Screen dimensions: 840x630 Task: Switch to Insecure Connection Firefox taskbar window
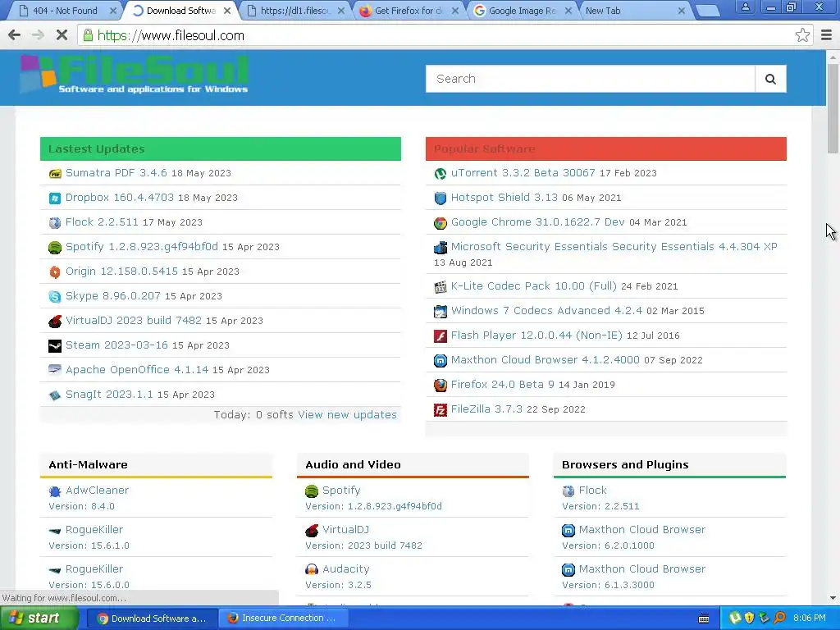pyautogui.click(x=283, y=619)
